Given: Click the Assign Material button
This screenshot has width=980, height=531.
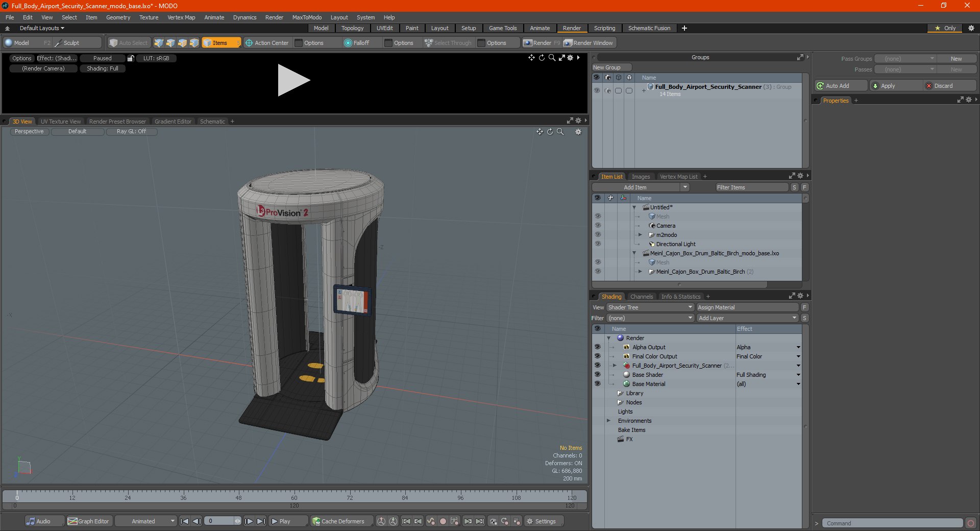Looking at the screenshot, I should [x=747, y=307].
